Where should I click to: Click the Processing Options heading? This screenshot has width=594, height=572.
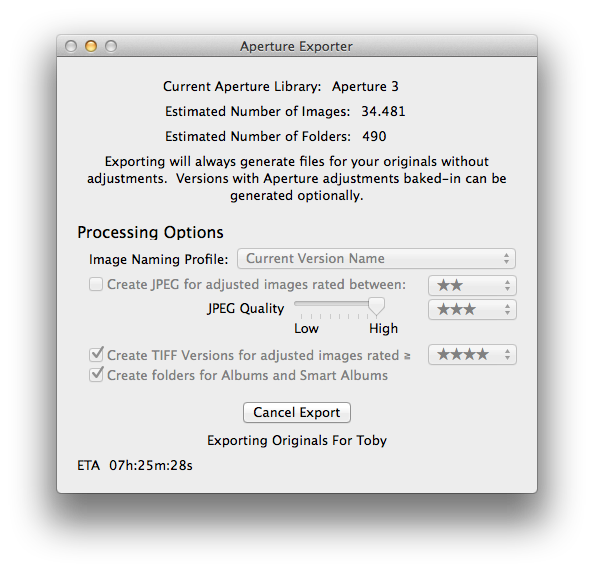click(x=150, y=232)
